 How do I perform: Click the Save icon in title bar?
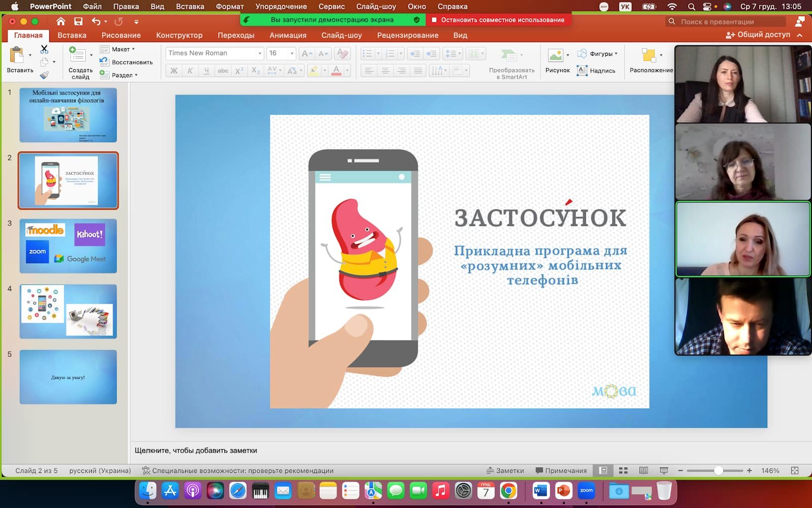pos(78,21)
